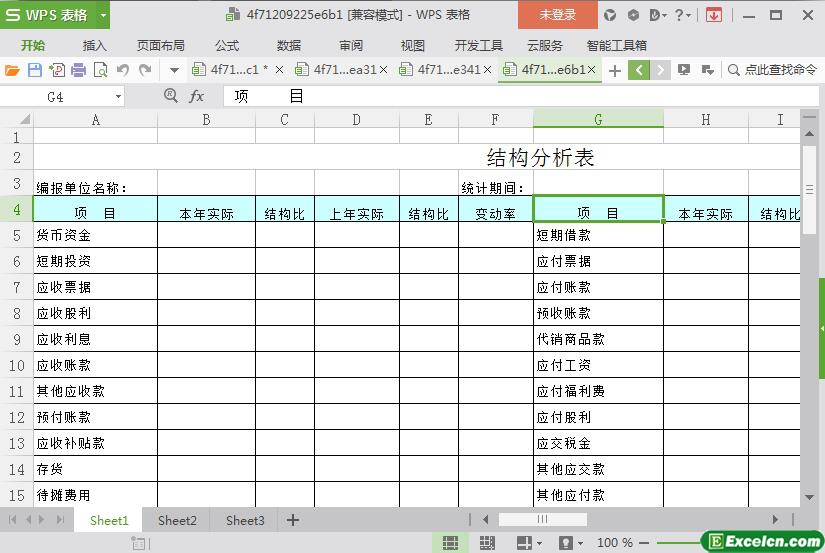Screen dimensions: 825x553
Task: Click the formula bar containing 项 目
Action: click(521, 96)
